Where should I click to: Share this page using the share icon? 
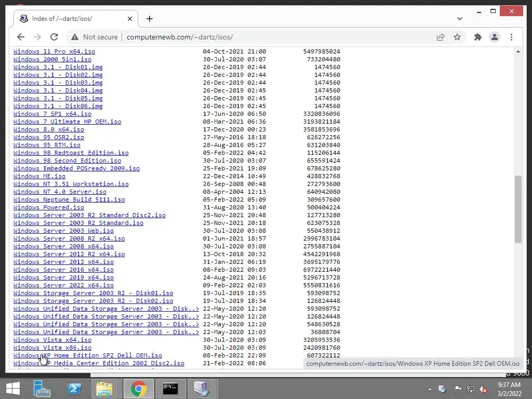click(x=441, y=37)
